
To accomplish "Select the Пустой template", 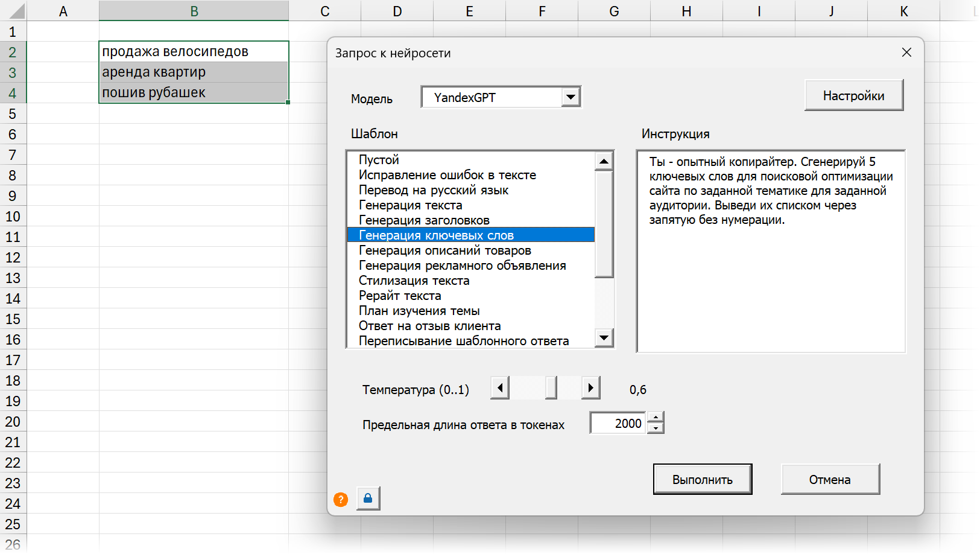I will click(379, 160).
